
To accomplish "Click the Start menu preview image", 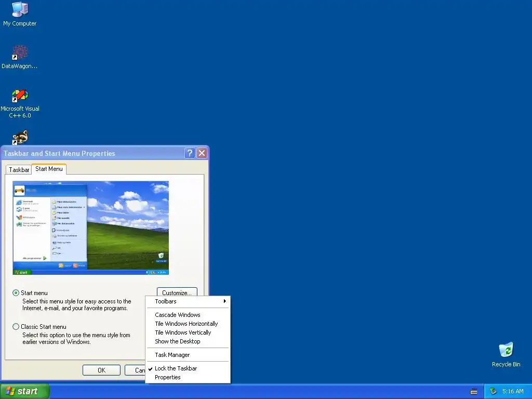I will (90, 228).
